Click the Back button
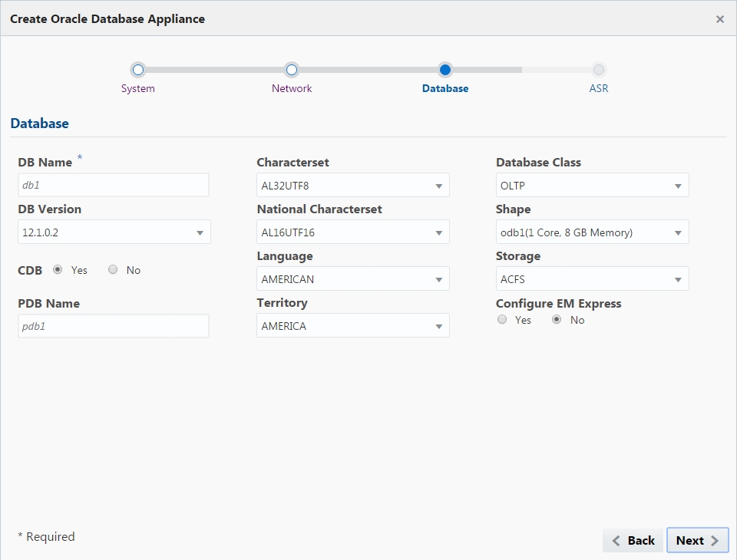This screenshot has height=560, width=737. (x=633, y=541)
